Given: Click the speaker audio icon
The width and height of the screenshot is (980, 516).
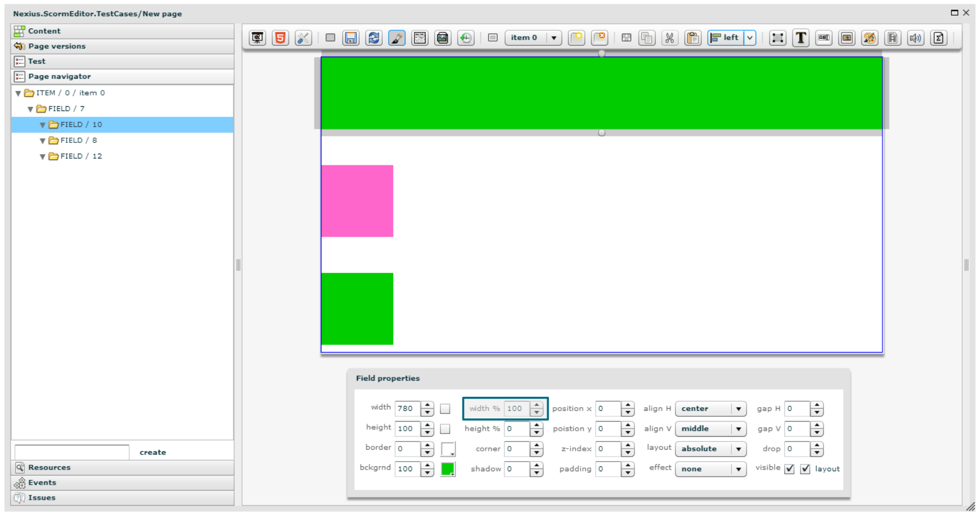Looking at the screenshot, I should [x=915, y=38].
